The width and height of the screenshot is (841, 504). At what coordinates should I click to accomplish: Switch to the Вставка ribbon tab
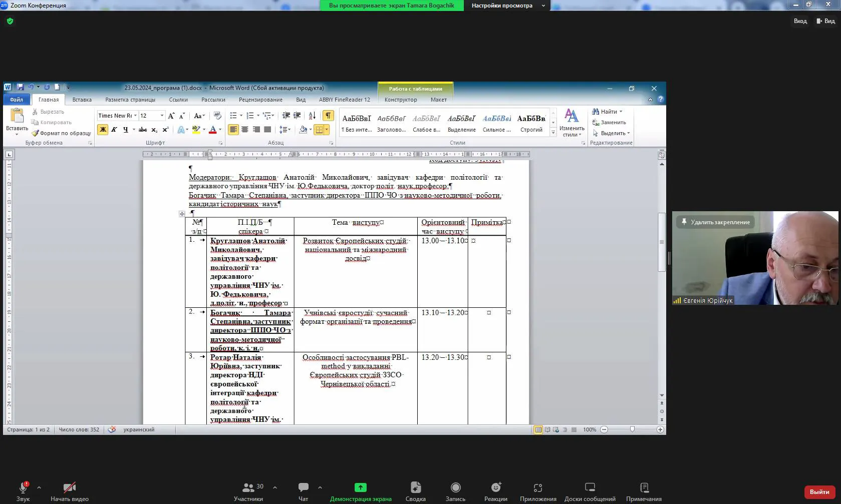coord(82,100)
